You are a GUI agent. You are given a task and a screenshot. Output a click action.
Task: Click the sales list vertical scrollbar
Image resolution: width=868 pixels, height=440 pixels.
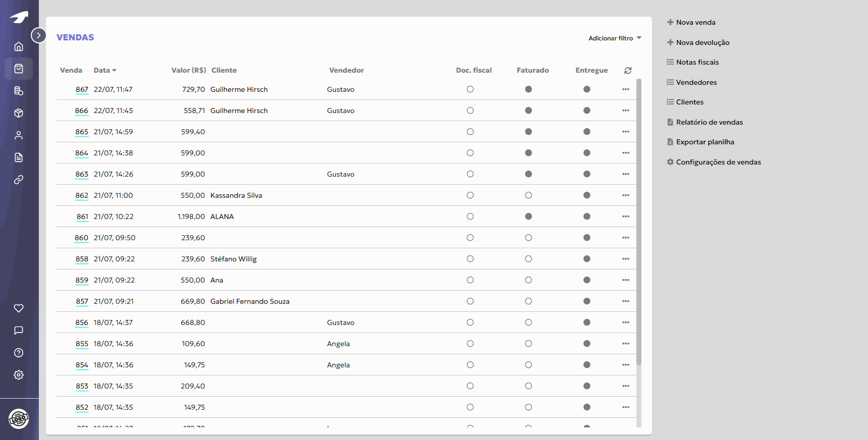tap(639, 222)
